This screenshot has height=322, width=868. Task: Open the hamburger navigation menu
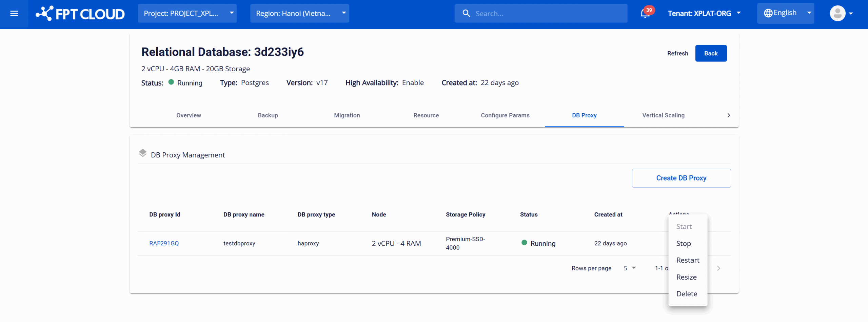pos(14,14)
